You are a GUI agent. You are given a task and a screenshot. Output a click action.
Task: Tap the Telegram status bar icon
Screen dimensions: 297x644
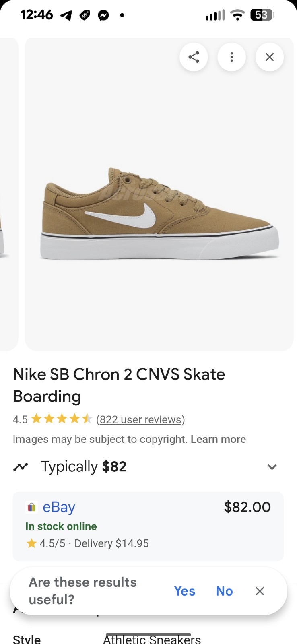click(x=66, y=16)
